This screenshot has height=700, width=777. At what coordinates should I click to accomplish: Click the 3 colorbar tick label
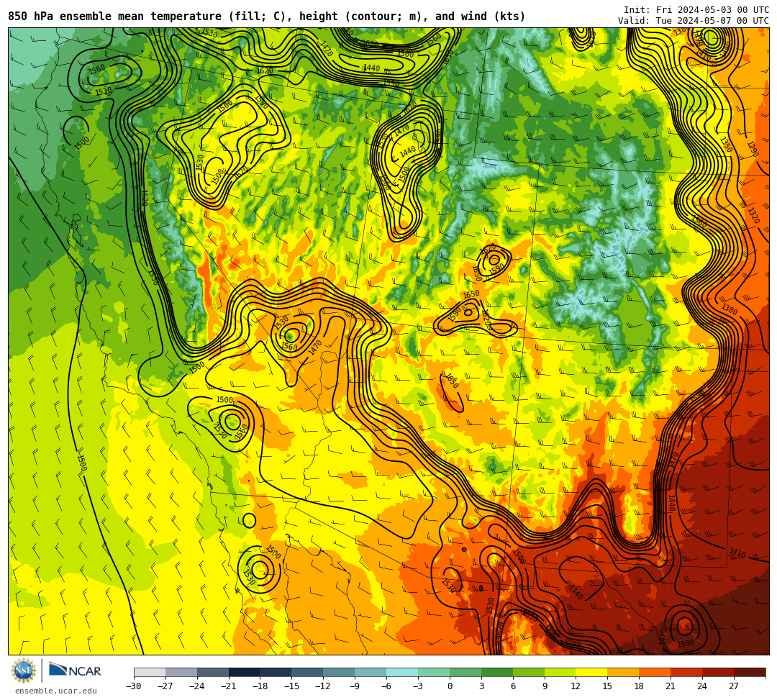pyautogui.click(x=481, y=686)
